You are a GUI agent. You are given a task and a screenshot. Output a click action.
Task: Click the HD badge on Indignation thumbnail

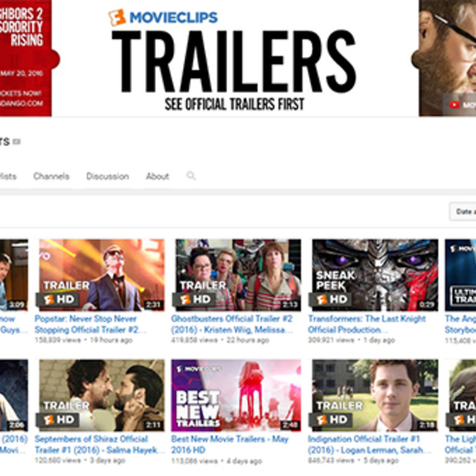click(331, 420)
